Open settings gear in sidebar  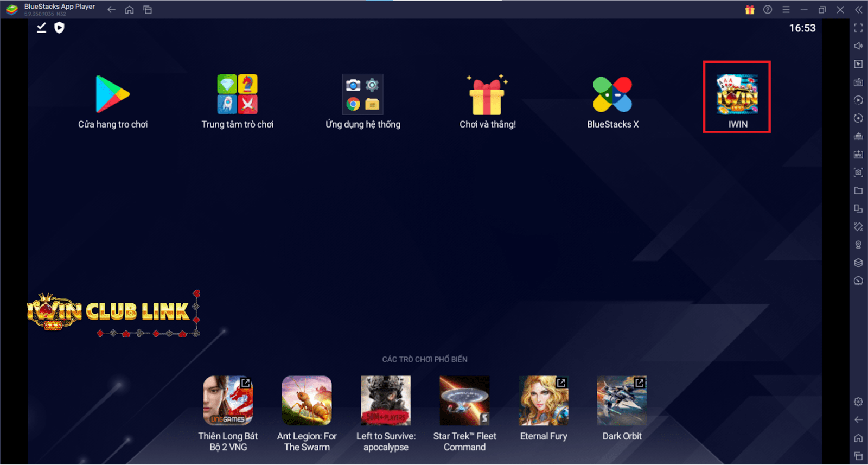tap(858, 402)
